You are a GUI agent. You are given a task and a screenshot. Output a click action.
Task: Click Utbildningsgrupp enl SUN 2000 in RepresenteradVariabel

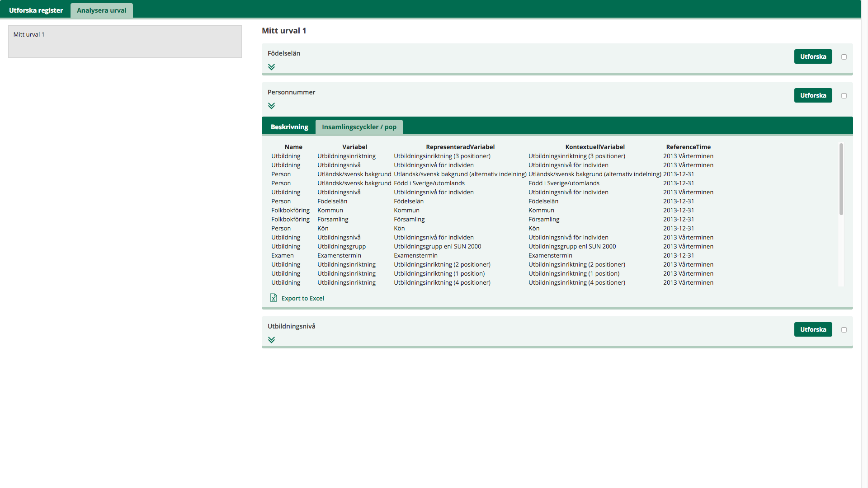[437, 246]
